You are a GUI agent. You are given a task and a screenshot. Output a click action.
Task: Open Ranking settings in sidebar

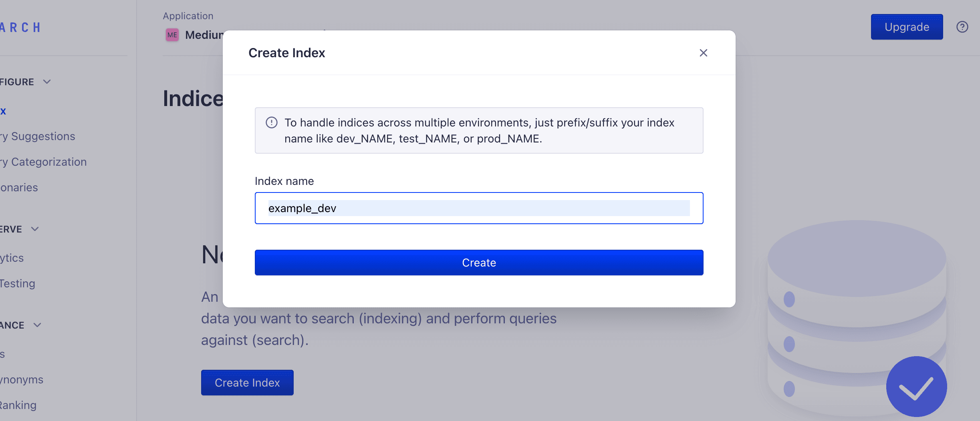click(18, 405)
